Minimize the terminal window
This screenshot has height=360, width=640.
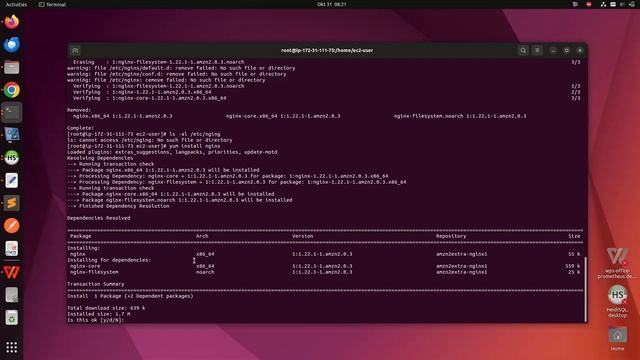coord(553,50)
